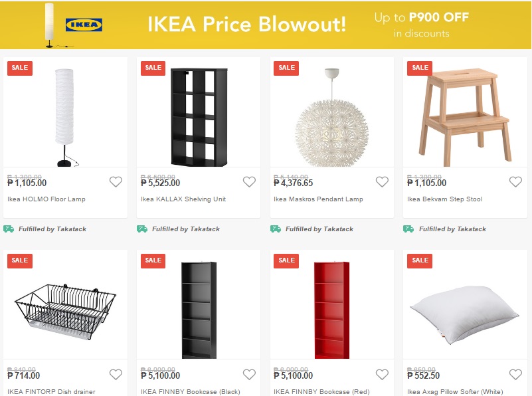Add HOLMO Floor Lamp to wishlist heart
532x396 pixels.
[116, 182]
